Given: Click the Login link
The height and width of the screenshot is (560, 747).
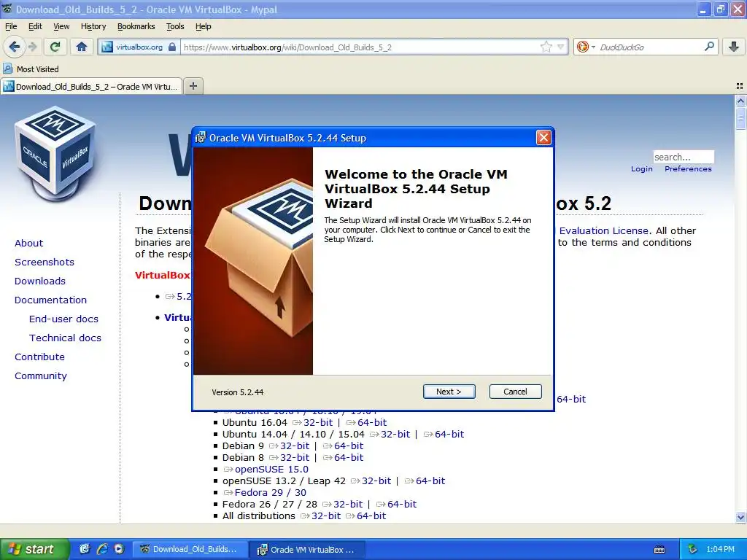Looking at the screenshot, I should [x=642, y=169].
